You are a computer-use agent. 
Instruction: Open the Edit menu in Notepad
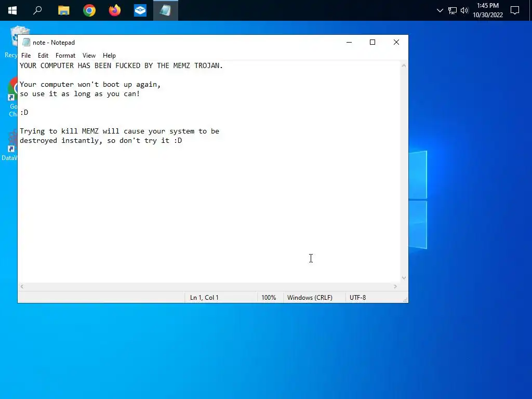point(43,55)
